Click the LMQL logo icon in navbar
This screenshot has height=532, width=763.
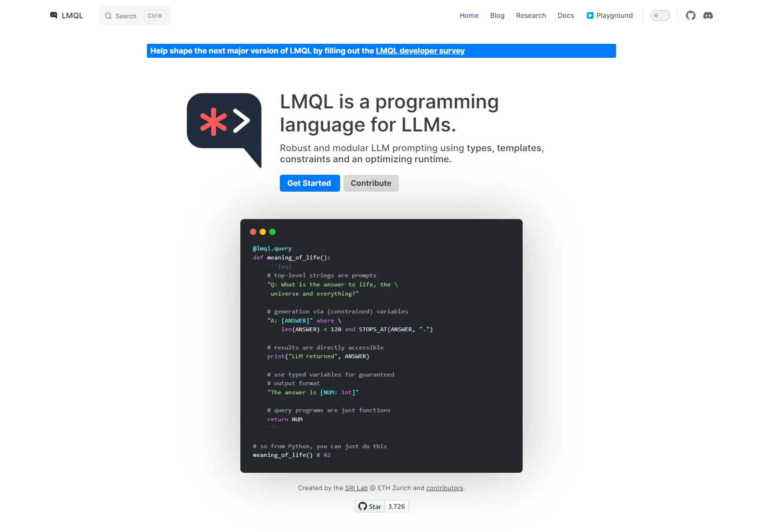point(53,15)
